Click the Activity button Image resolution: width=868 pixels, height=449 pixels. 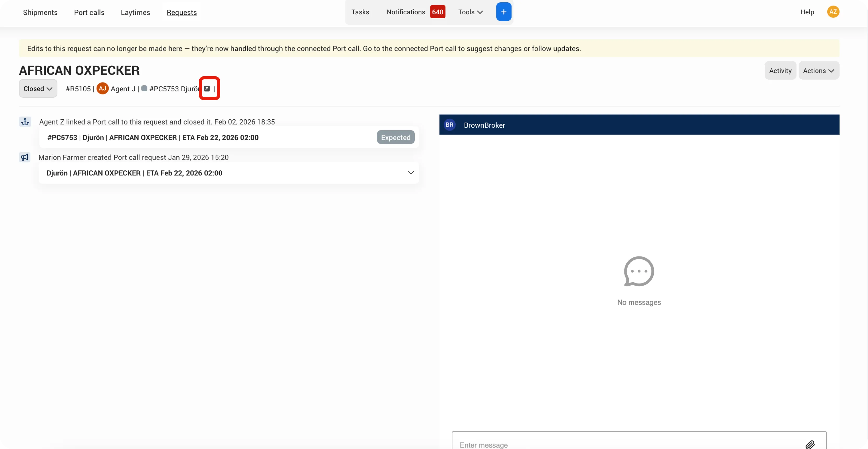click(x=780, y=70)
